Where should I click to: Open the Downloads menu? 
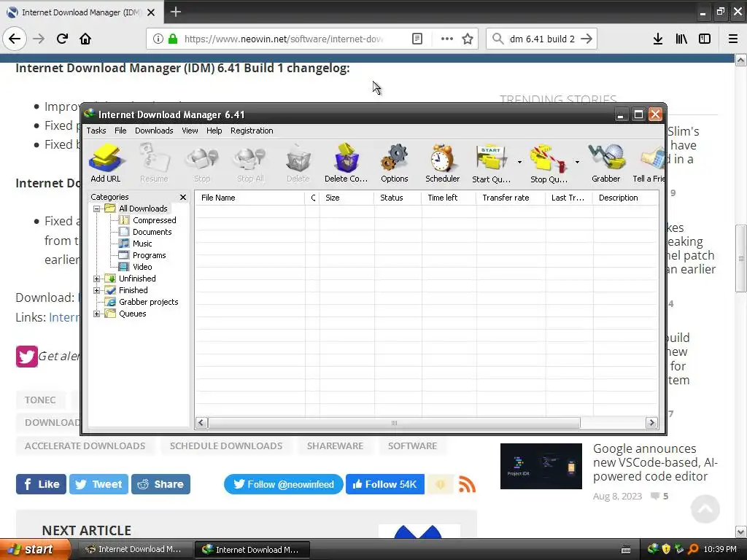[154, 131]
